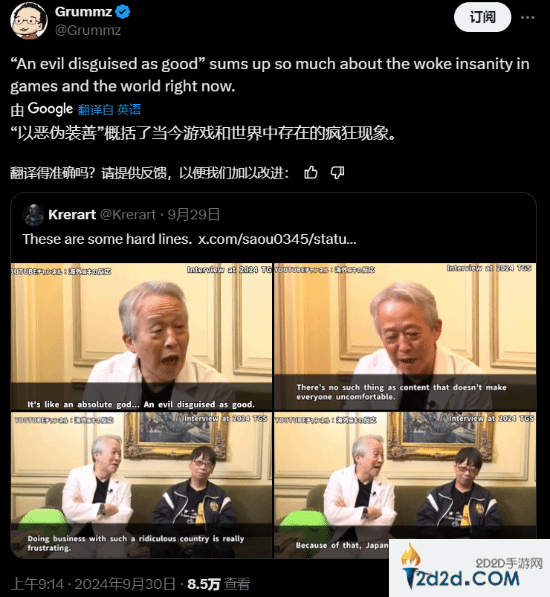Viewport: 550px width, 597px height.
Task: Open the x.com/saou0345 status link
Action: 277,239
